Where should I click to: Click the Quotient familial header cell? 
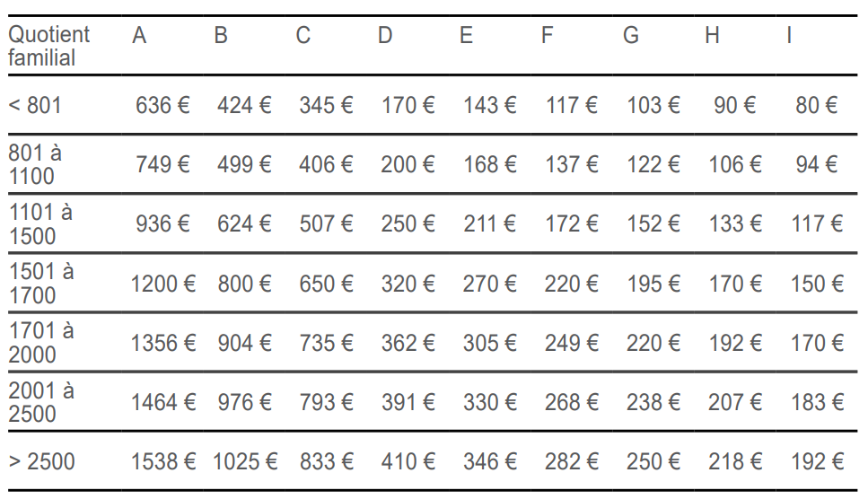48,46
